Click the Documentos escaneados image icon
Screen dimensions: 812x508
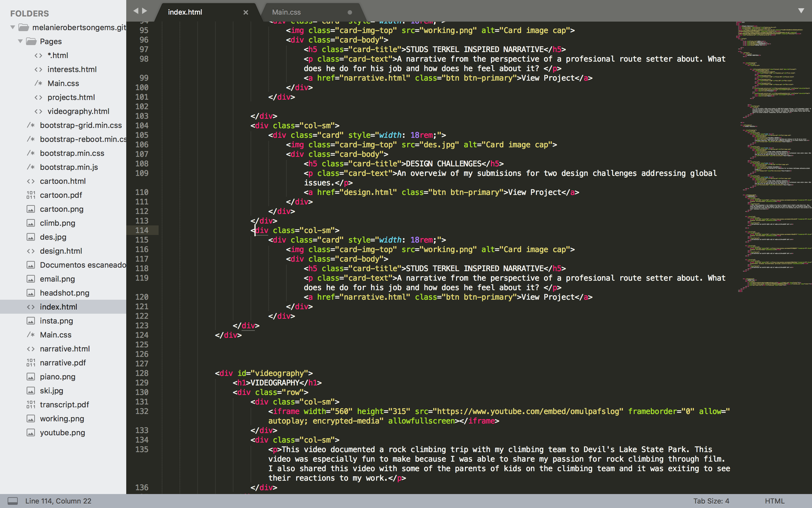coord(31,265)
